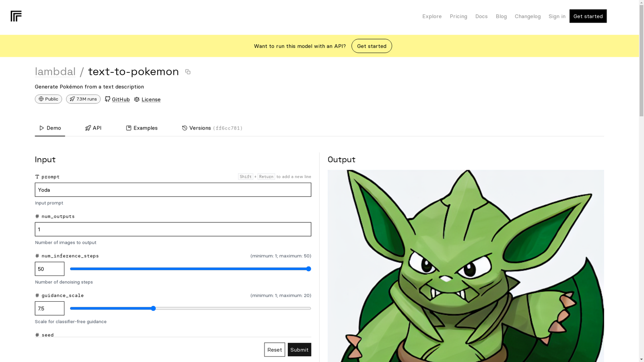Screen dimensions: 644x362
Task: Open Explore in the top navigation
Action: click(x=432, y=16)
